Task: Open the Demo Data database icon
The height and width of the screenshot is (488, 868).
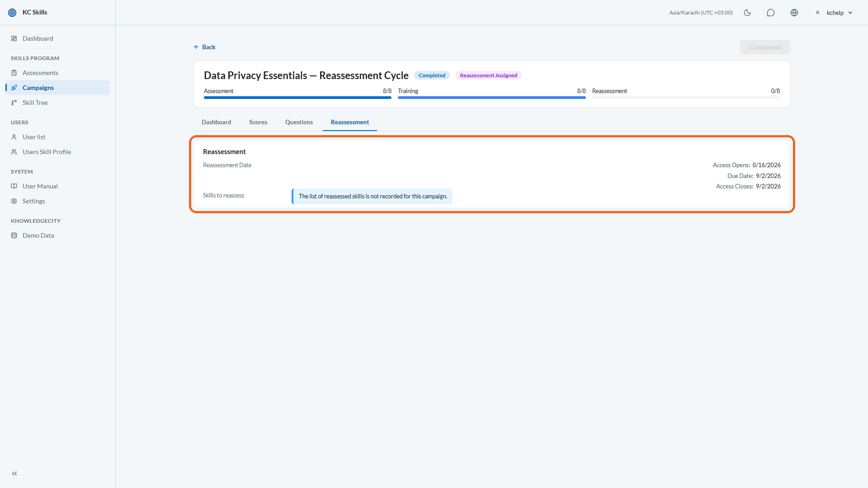Action: 14,235
